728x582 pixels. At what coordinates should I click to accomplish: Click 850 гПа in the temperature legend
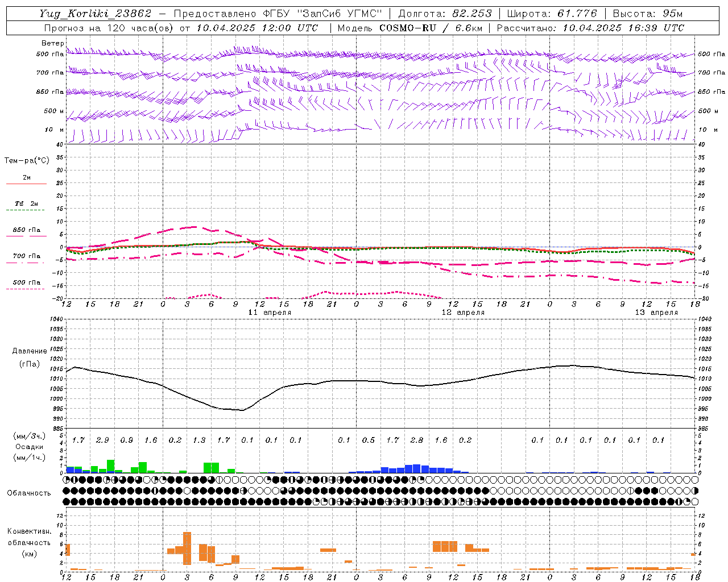pyautogui.click(x=27, y=230)
